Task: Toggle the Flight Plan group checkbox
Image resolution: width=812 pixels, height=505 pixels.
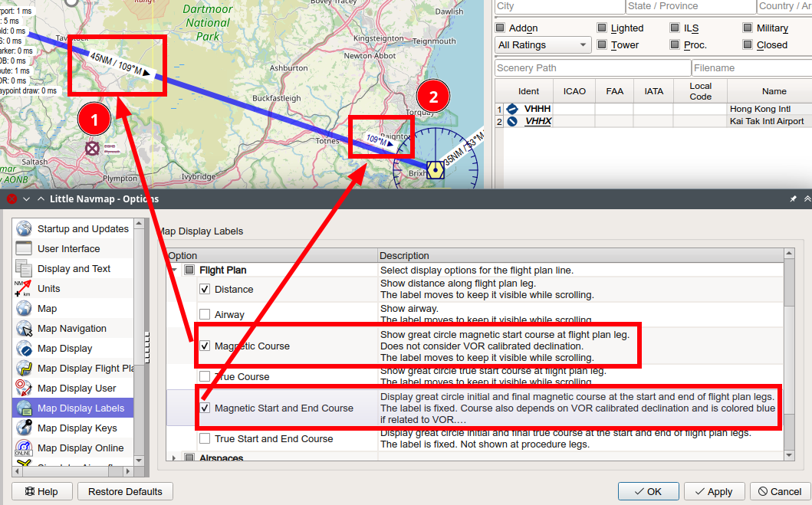Action: pos(189,270)
